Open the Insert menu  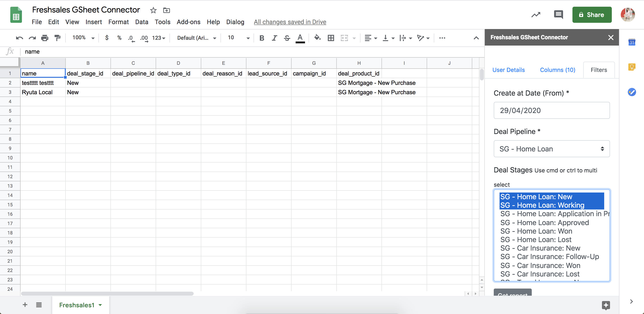pos(93,22)
